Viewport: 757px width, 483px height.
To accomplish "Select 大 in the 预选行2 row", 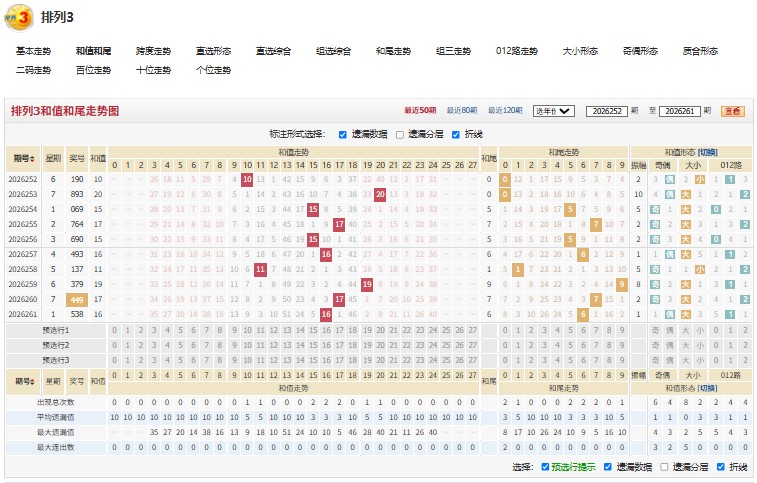I will click(x=685, y=346).
